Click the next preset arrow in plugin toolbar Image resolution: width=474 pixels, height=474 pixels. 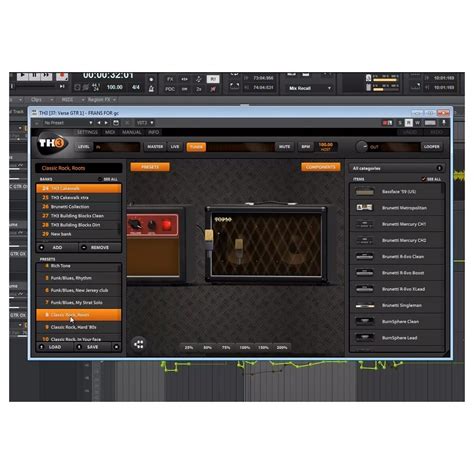106,123
